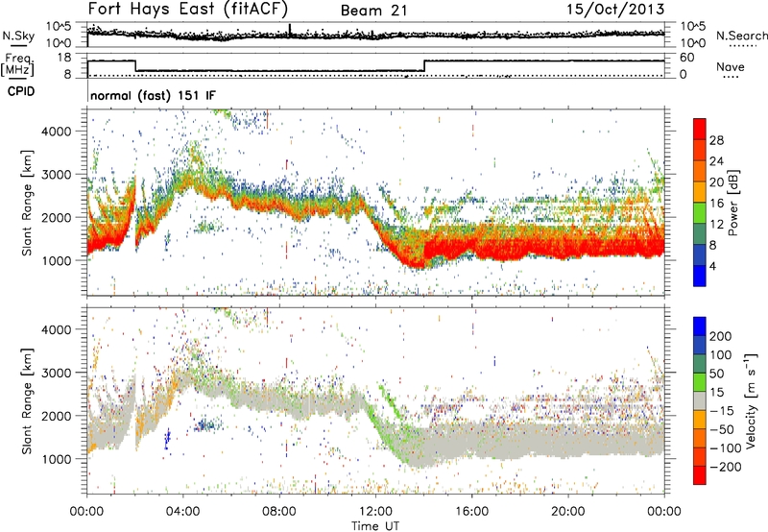Click the 'Fort Hays East (fitACF)' title
This screenshot has height=532, width=768.
(x=188, y=9)
